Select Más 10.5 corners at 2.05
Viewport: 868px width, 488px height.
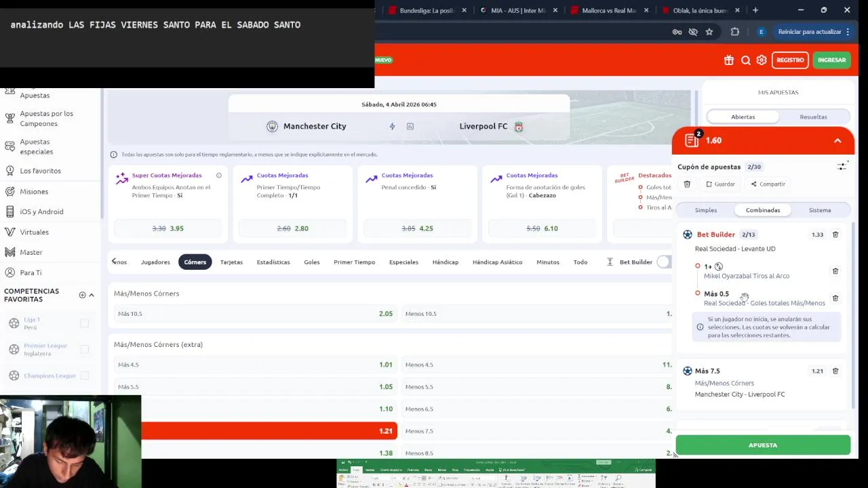pos(255,314)
